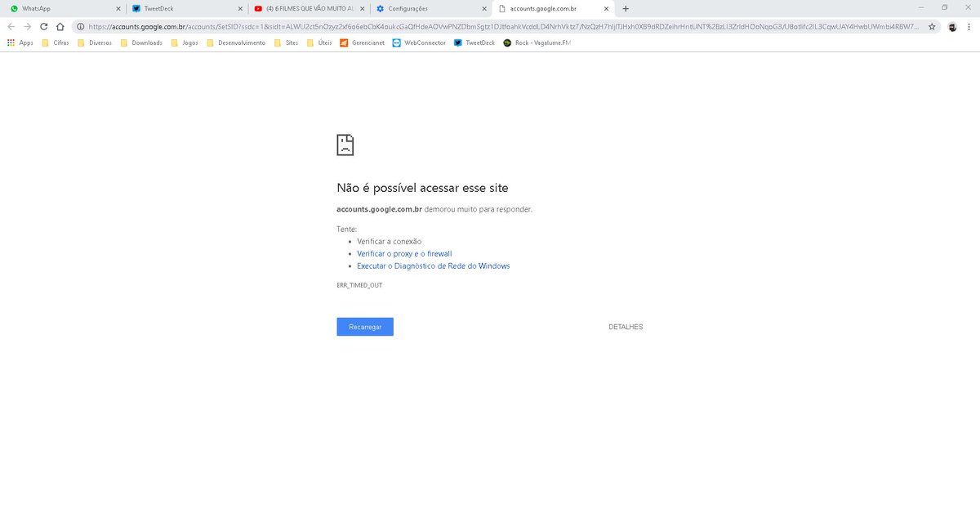Image resolution: width=980 pixels, height=531 pixels.
Task: Open the Jogos bookmark folder
Action: [185, 42]
